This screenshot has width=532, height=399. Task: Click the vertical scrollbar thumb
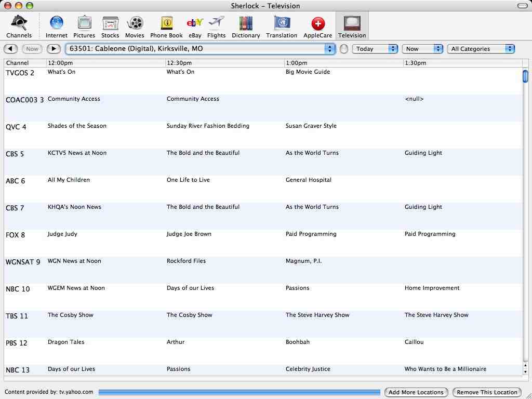525,76
